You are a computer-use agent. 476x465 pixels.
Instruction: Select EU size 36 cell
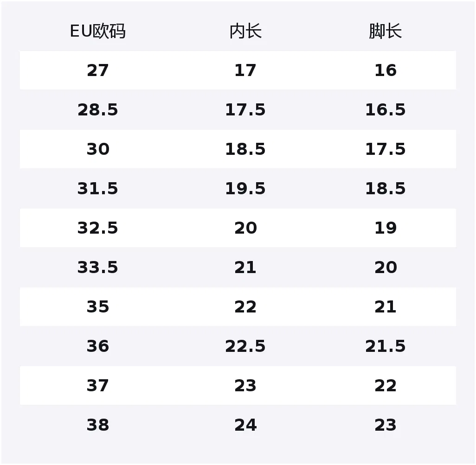pyautogui.click(x=98, y=346)
